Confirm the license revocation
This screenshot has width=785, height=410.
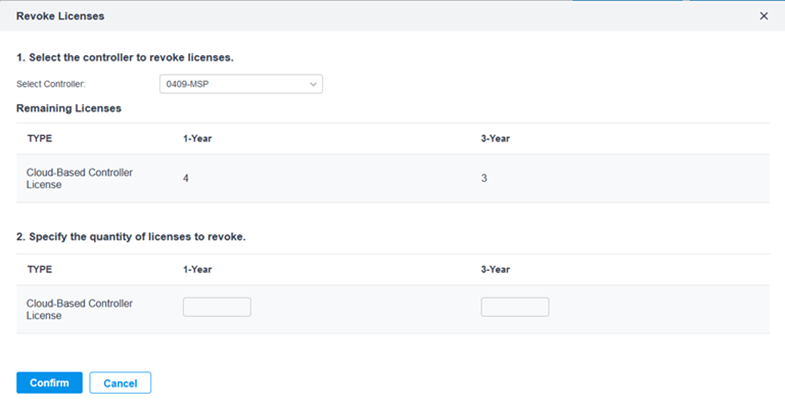tap(50, 383)
